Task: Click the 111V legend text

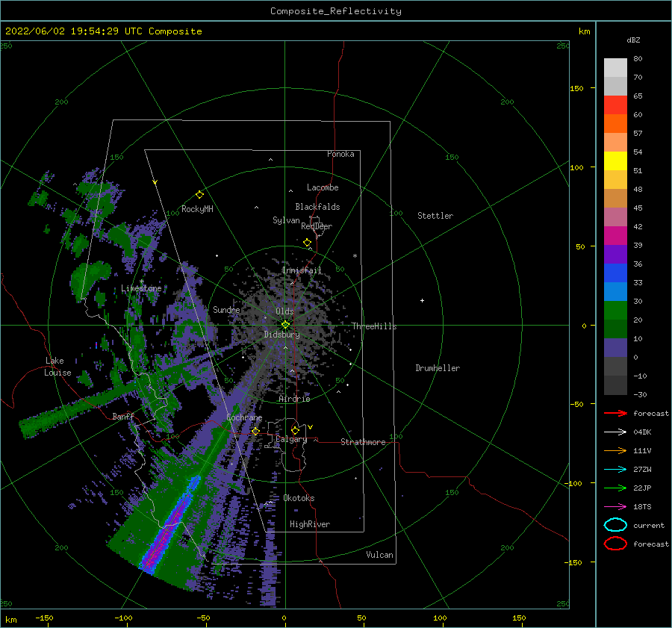Action: coord(642,450)
